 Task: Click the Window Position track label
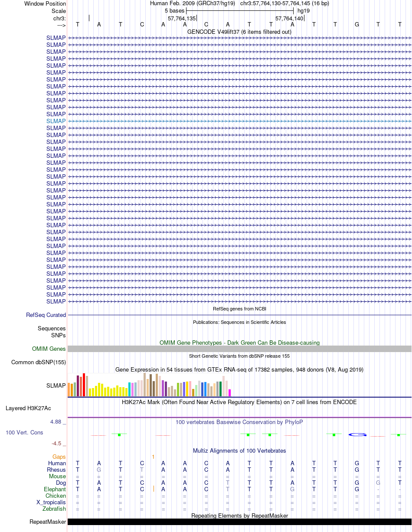[45, 3]
